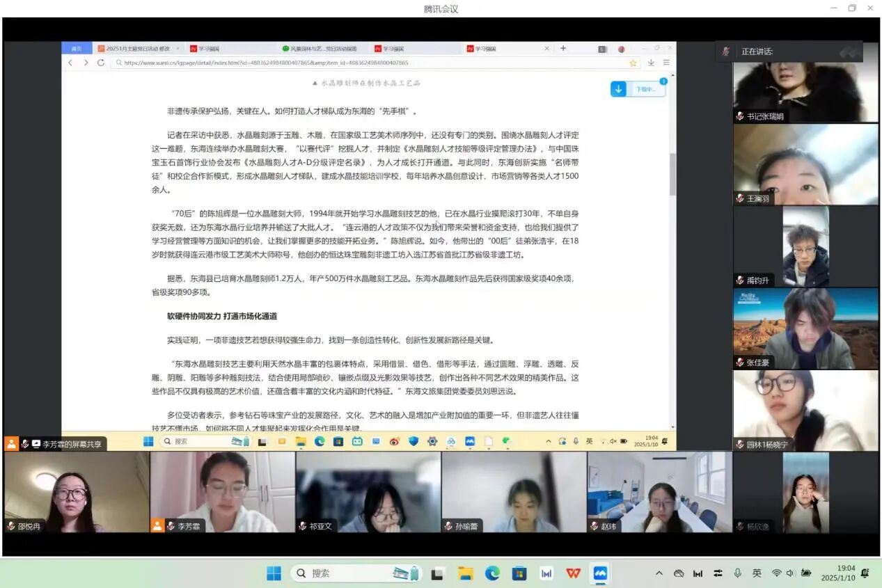Toggle the taskbar volume icon
The width and height of the screenshot is (882, 588).
(x=790, y=573)
